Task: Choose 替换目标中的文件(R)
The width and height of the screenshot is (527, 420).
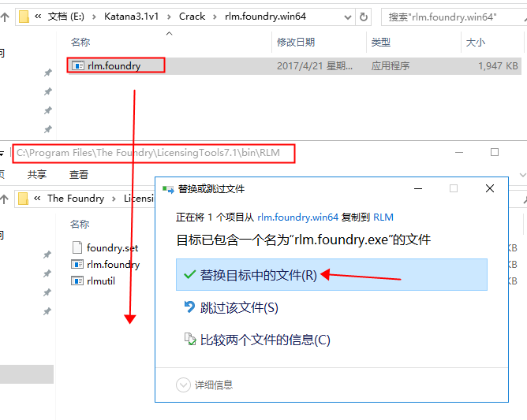Action: pyautogui.click(x=331, y=275)
